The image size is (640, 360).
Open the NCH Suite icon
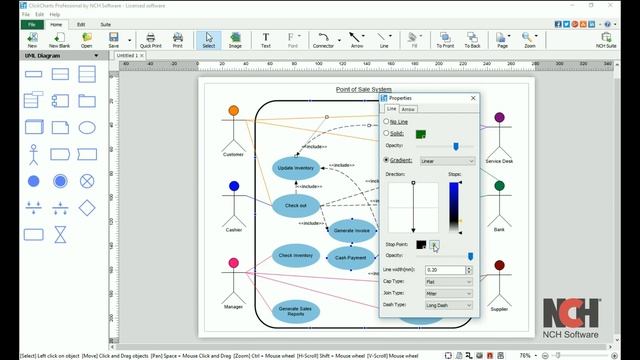click(x=606, y=40)
